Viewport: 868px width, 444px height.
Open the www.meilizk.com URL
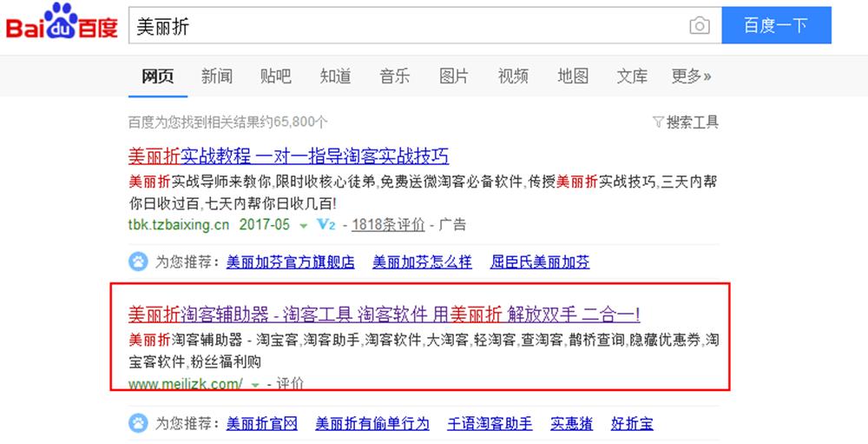click(x=186, y=383)
